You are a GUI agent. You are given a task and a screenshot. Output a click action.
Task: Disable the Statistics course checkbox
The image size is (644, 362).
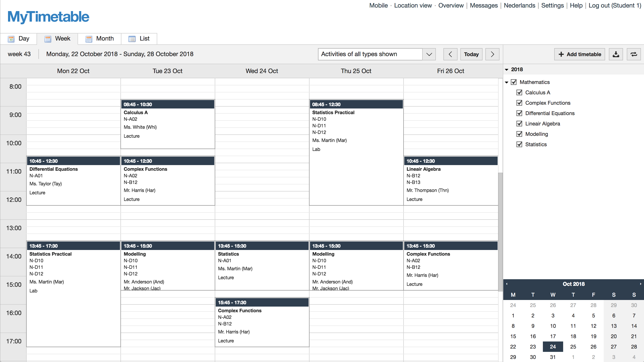(x=520, y=144)
